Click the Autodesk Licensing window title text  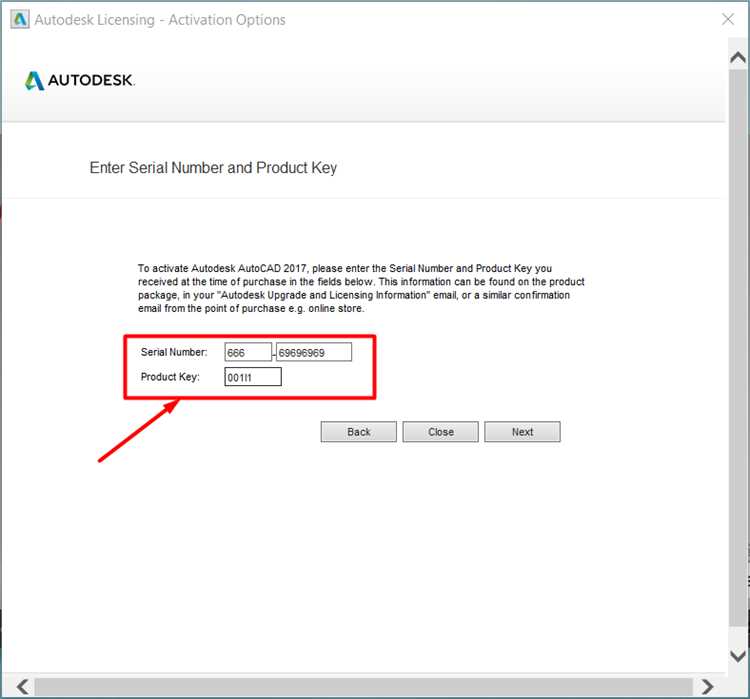[160, 20]
